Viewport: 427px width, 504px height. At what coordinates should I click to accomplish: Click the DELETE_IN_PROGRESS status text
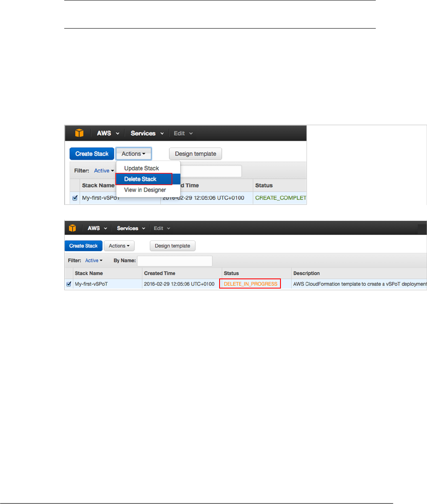251,284
